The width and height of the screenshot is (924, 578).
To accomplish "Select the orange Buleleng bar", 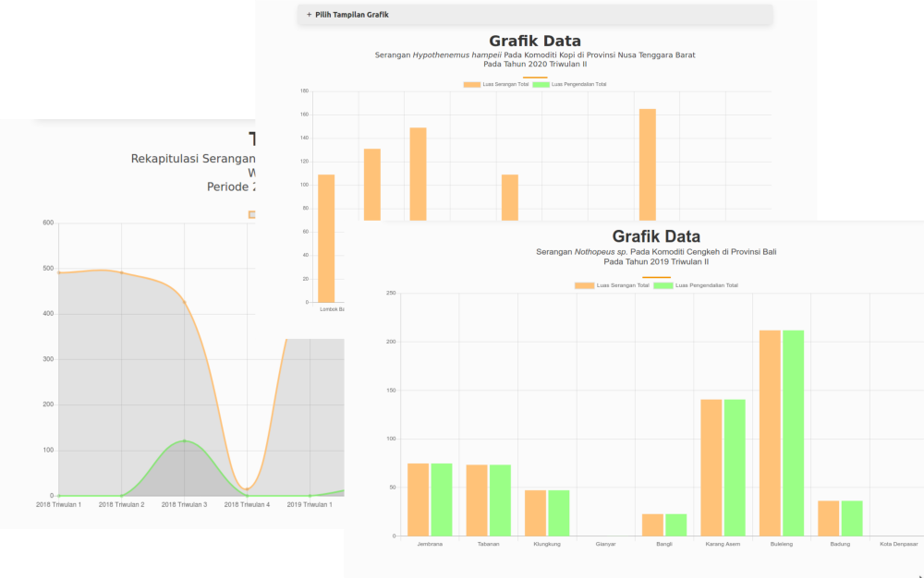I will point(770,432).
